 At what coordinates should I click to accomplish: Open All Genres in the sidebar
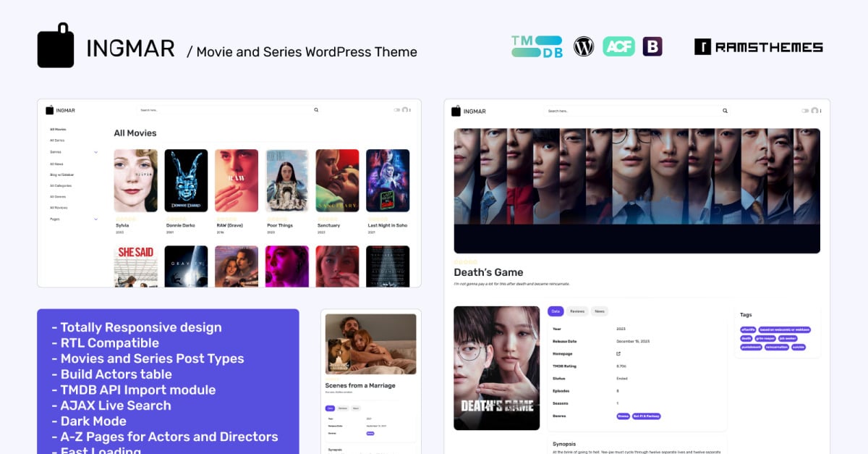point(58,197)
